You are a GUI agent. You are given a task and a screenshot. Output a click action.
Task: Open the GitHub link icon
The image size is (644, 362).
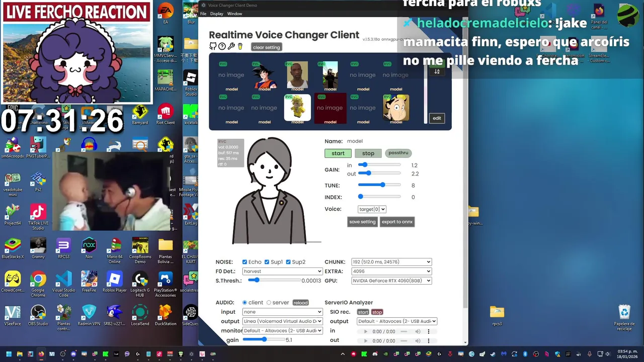click(x=213, y=46)
